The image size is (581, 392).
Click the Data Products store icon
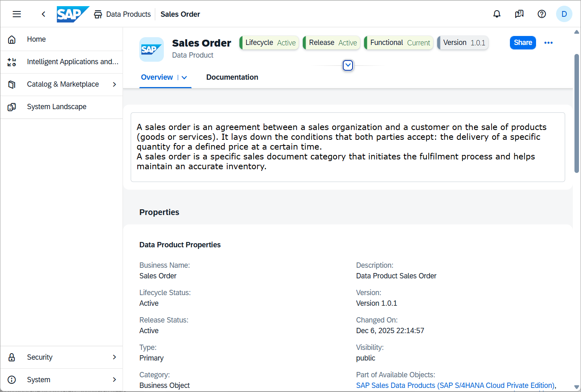click(x=98, y=14)
